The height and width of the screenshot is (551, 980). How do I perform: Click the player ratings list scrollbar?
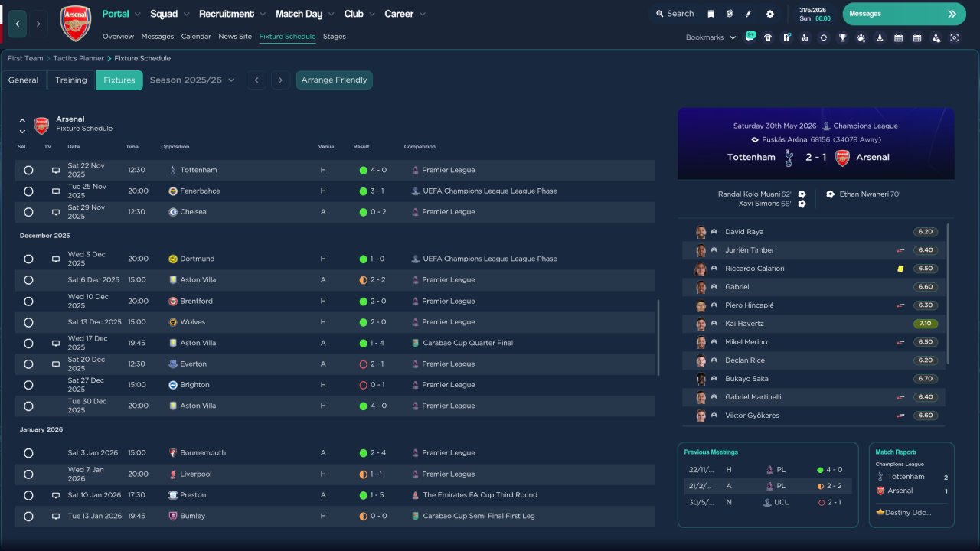pos(948,294)
